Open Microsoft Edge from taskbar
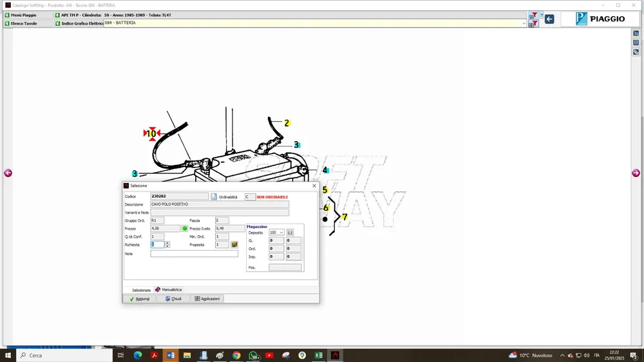The width and height of the screenshot is (644, 362). [x=138, y=356]
